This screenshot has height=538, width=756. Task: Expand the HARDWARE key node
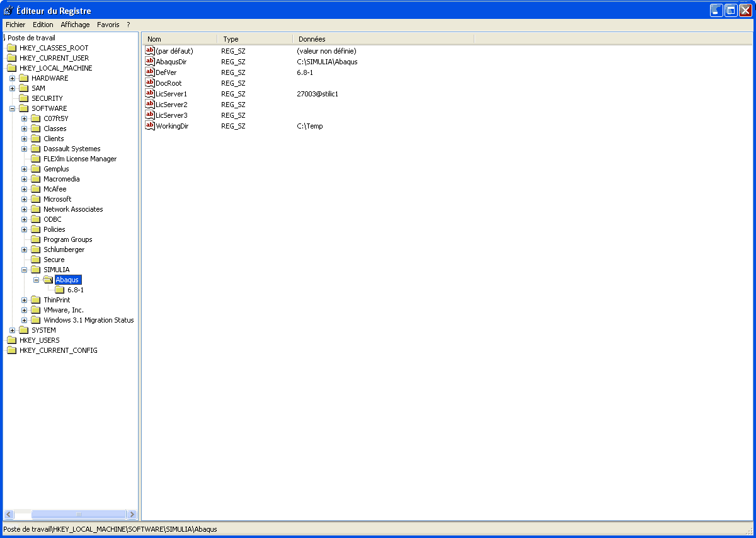[x=12, y=78]
